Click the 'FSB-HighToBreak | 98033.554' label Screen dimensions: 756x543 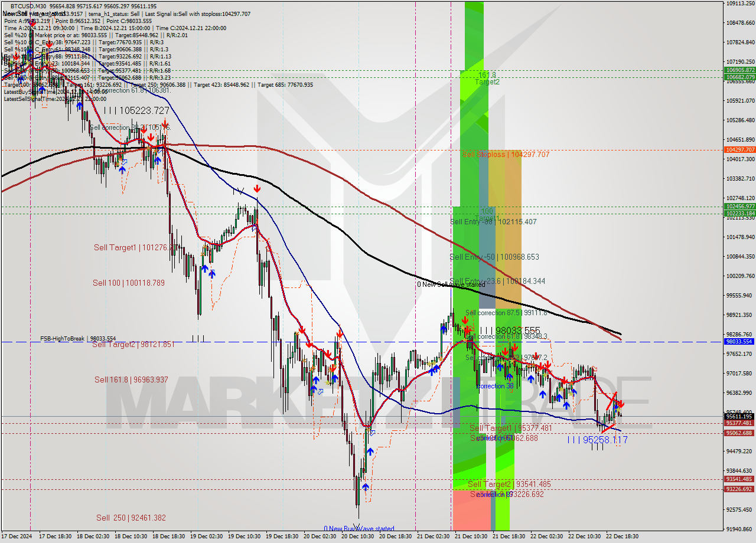[x=78, y=339]
